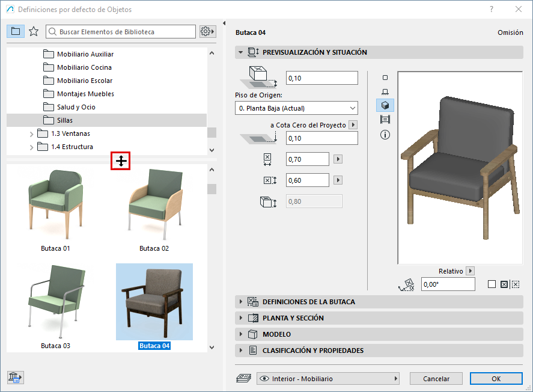Show 2D symbol preview square icon
Screen dimensions: 533x392
coord(385,78)
